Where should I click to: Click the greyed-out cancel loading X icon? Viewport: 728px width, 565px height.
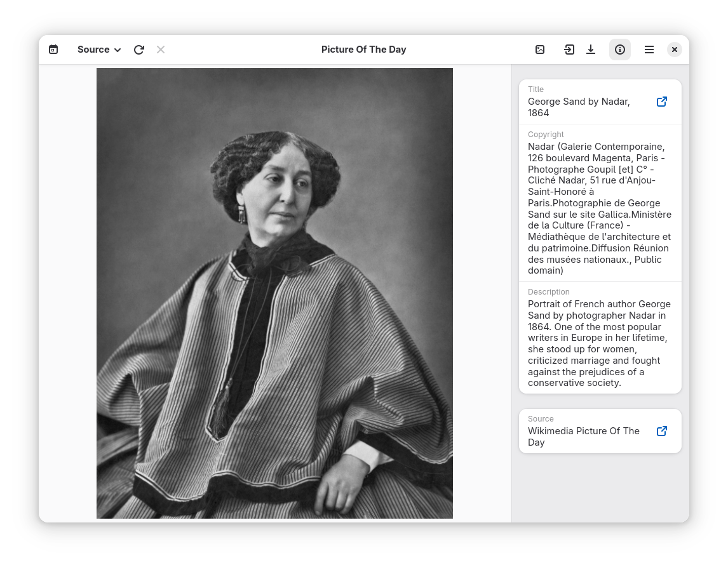point(161,50)
